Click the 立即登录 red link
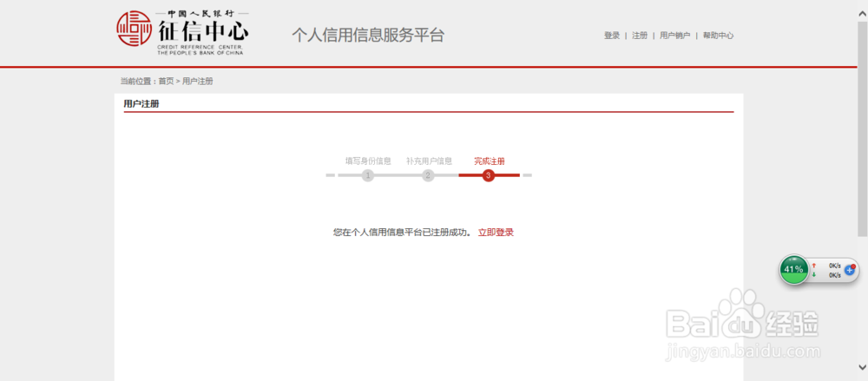This screenshot has height=381, width=868. pyautogui.click(x=496, y=233)
